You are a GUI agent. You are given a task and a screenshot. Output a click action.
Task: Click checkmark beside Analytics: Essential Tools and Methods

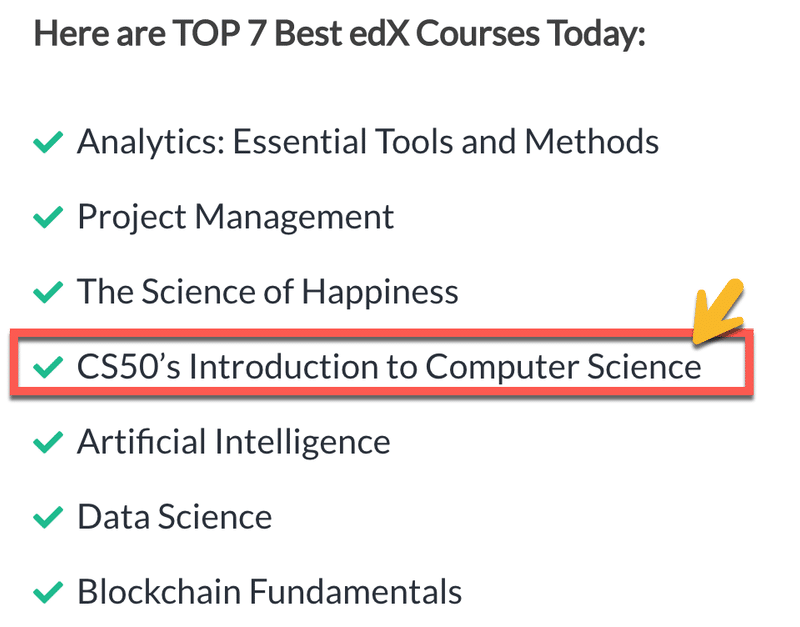coord(48,142)
